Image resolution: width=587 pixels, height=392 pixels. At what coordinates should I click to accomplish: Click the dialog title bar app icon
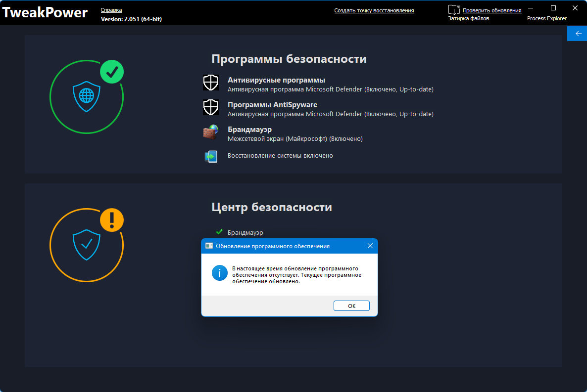[x=209, y=246]
